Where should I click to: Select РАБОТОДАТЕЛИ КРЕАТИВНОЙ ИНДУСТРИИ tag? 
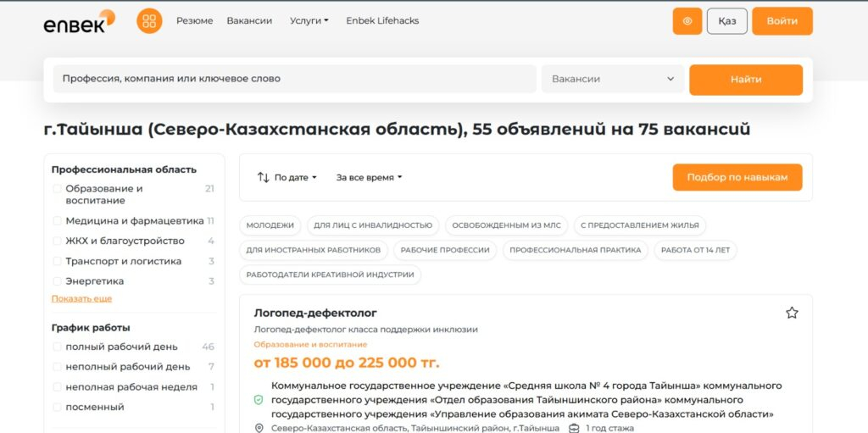pyautogui.click(x=330, y=275)
